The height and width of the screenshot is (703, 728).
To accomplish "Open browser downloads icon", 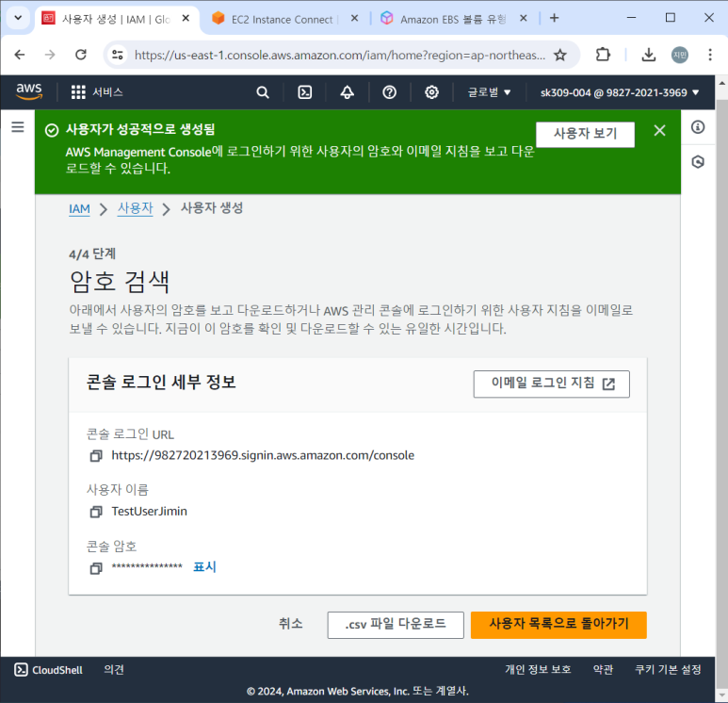I will coord(649,55).
